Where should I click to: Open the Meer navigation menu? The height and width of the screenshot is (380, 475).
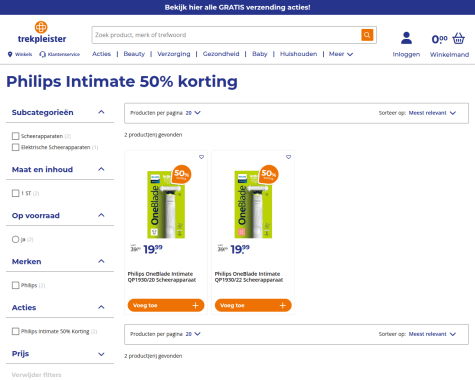(x=341, y=54)
